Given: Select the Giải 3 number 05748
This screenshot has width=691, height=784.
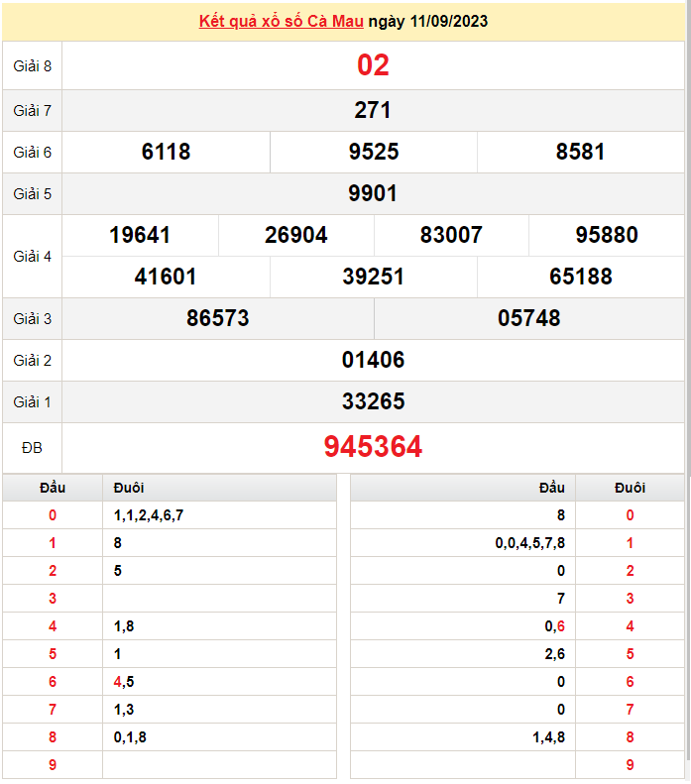Looking at the screenshot, I should 529,318.
